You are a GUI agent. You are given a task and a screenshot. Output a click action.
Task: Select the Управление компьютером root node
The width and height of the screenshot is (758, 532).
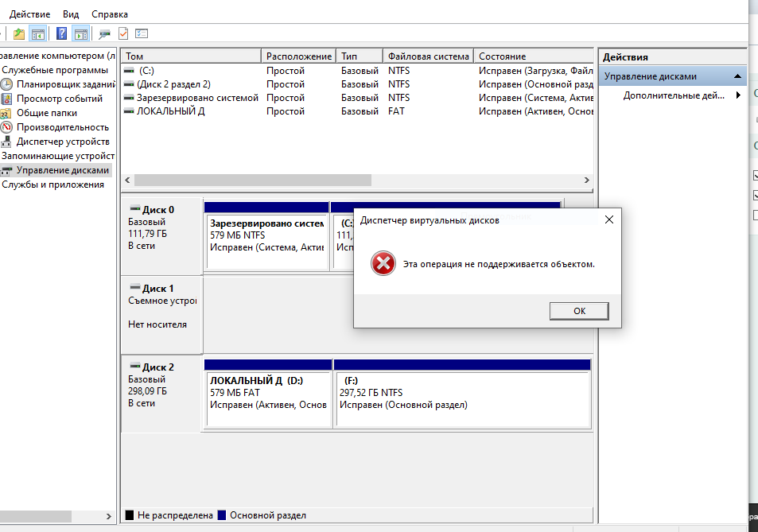(57, 56)
